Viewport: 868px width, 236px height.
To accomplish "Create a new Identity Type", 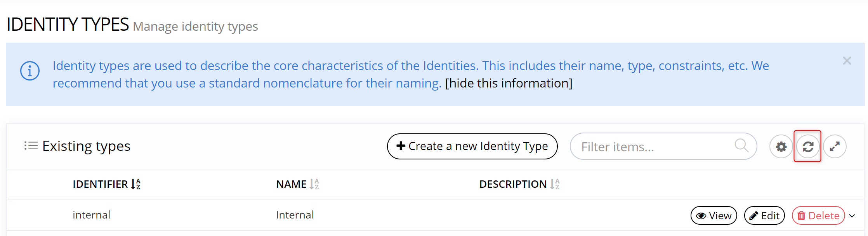I will (x=472, y=146).
